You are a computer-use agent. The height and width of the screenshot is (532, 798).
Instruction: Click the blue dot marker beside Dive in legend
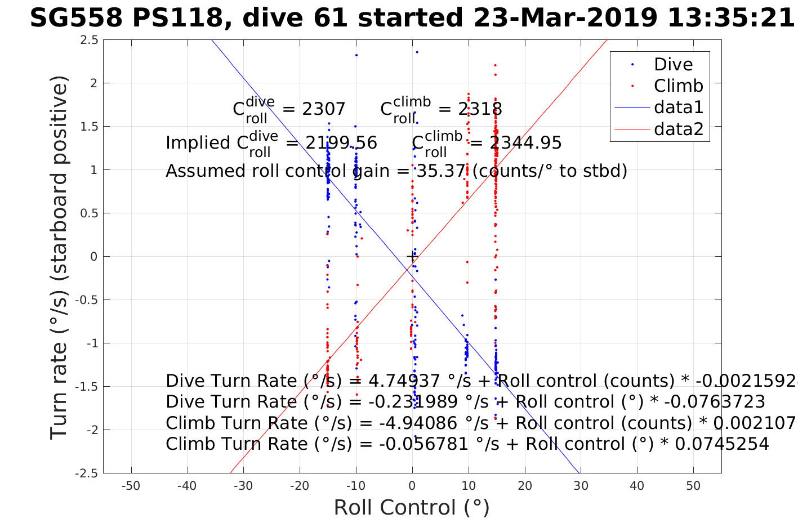[632, 65]
